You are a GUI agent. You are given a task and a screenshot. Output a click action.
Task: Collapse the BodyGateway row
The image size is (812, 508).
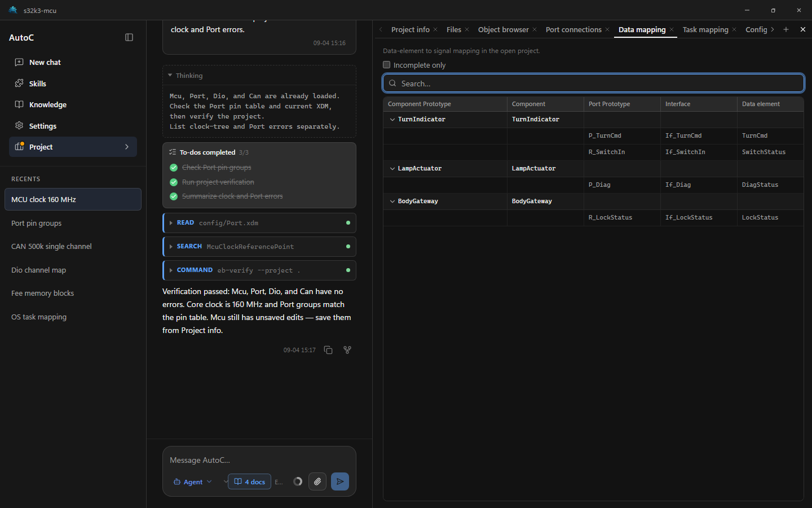pos(392,202)
